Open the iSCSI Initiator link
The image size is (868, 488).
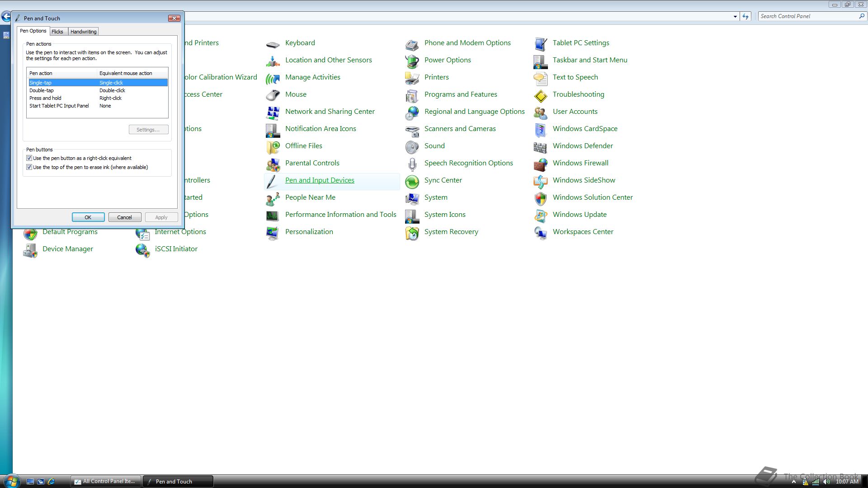coord(176,249)
